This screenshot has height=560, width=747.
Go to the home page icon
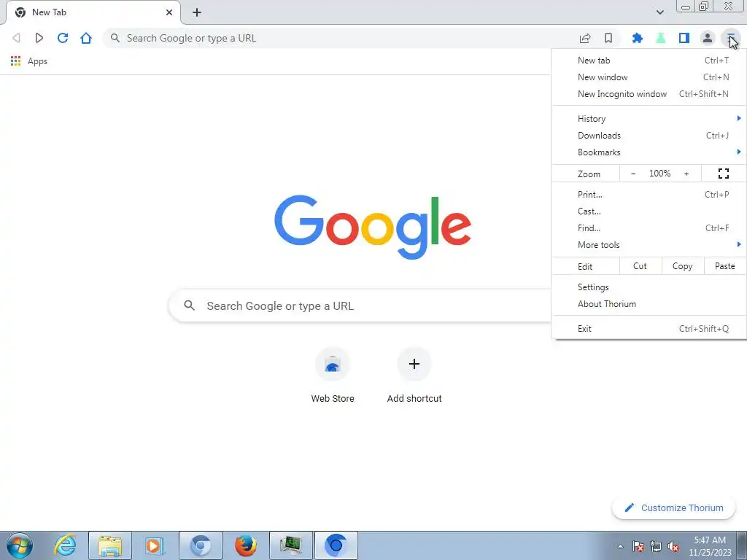[x=86, y=38]
